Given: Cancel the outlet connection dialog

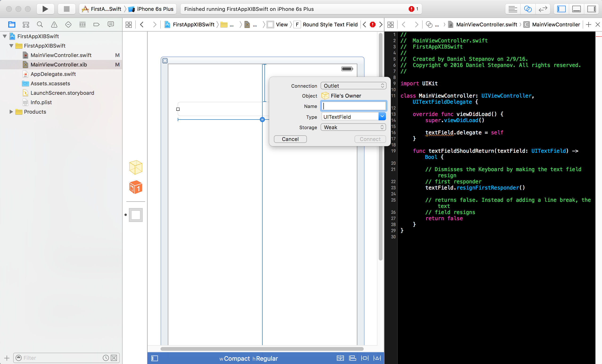Looking at the screenshot, I should (x=290, y=139).
